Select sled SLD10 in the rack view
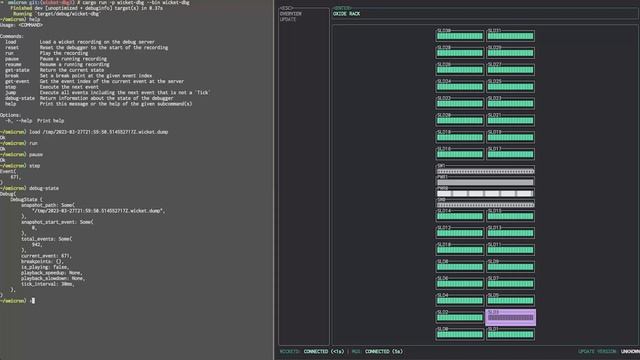The height and width of the screenshot is (360, 640). [x=460, y=250]
